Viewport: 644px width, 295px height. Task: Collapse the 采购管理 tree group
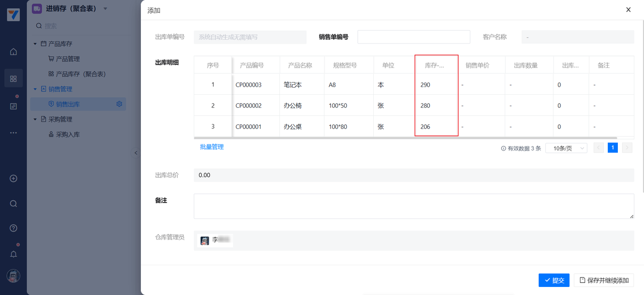click(x=35, y=119)
